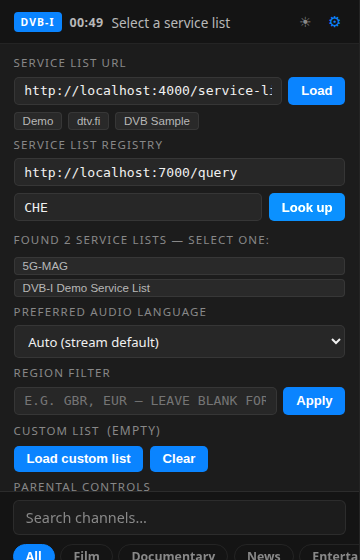
Task: Focus the registry URL field
Action: pos(179,172)
